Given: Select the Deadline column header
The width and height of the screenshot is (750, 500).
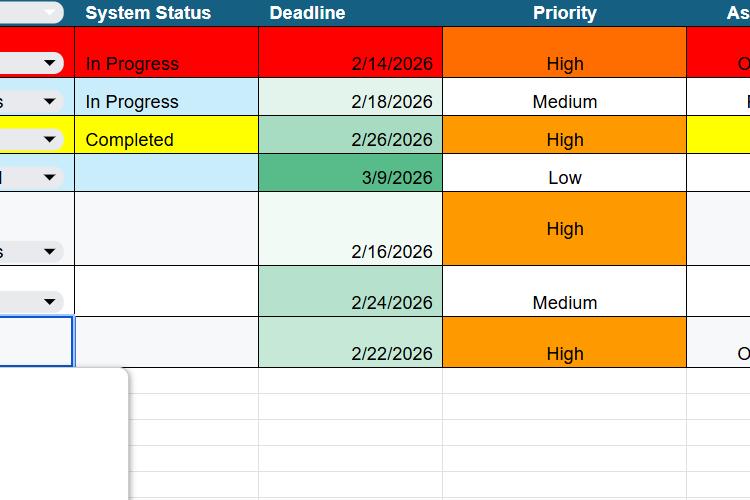Looking at the screenshot, I should tap(307, 13).
